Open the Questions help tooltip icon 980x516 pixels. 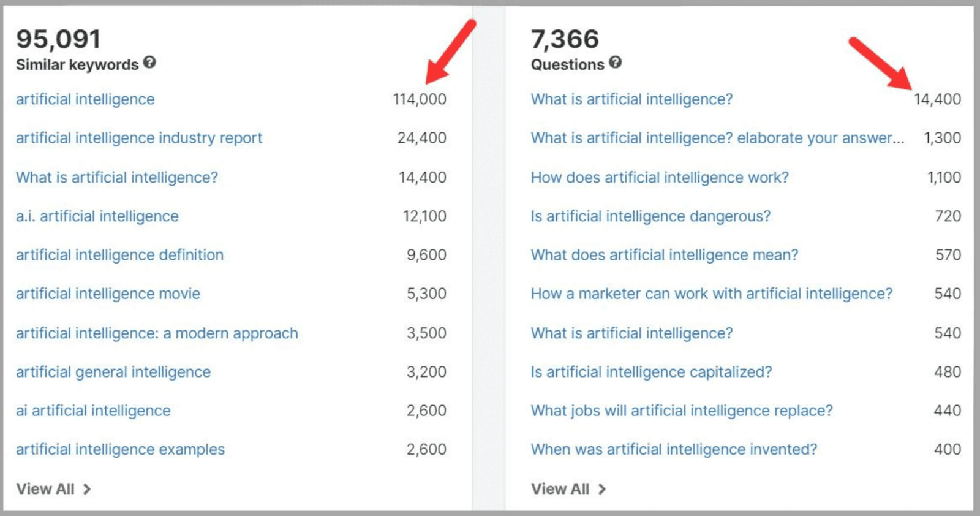pos(616,63)
